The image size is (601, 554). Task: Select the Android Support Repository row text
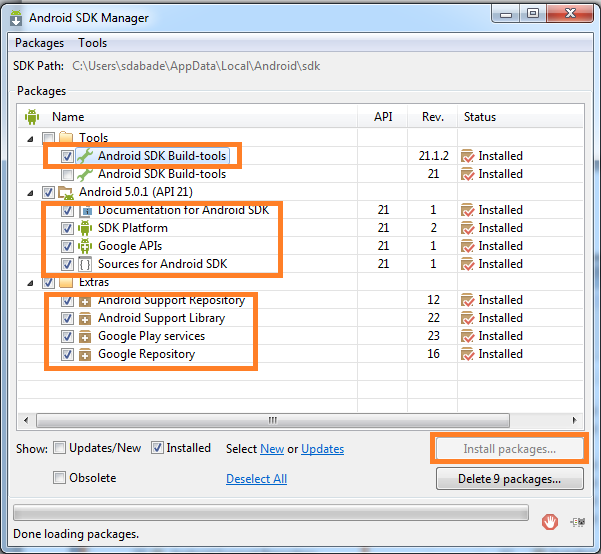click(x=171, y=301)
